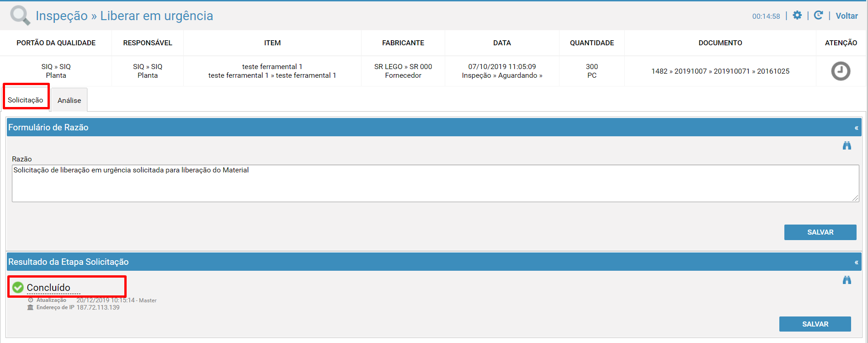Click the DATA column header

(x=502, y=43)
